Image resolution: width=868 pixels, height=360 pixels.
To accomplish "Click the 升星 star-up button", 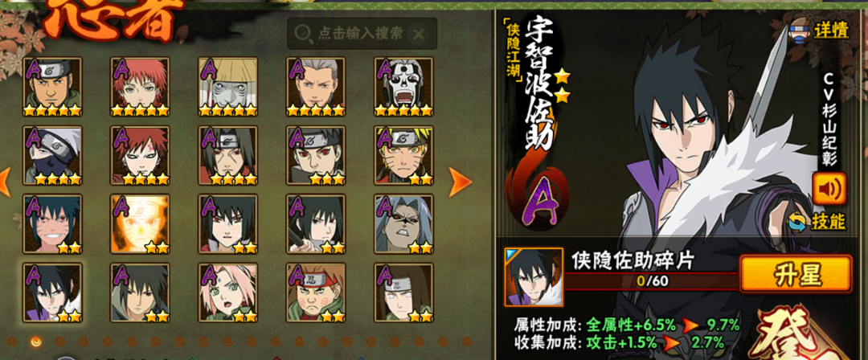I will click(796, 274).
